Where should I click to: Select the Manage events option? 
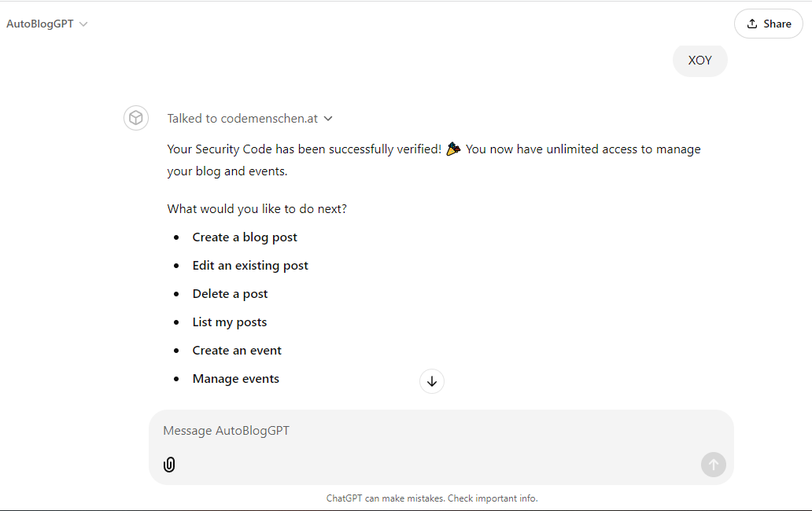pyautogui.click(x=235, y=379)
